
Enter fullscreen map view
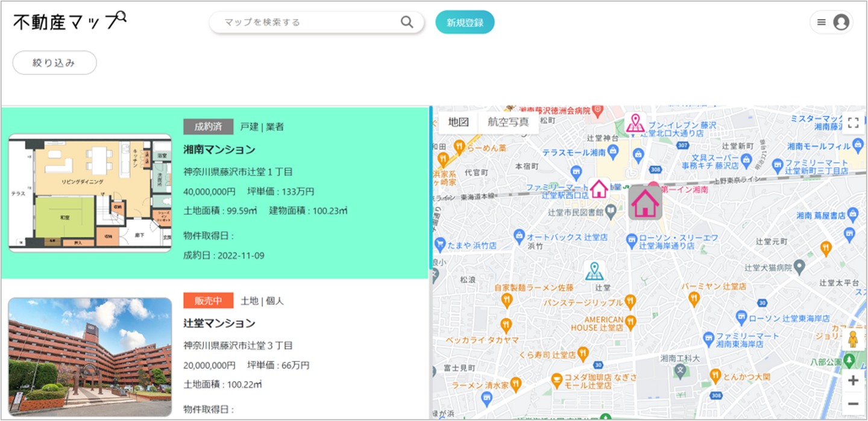pos(853,123)
